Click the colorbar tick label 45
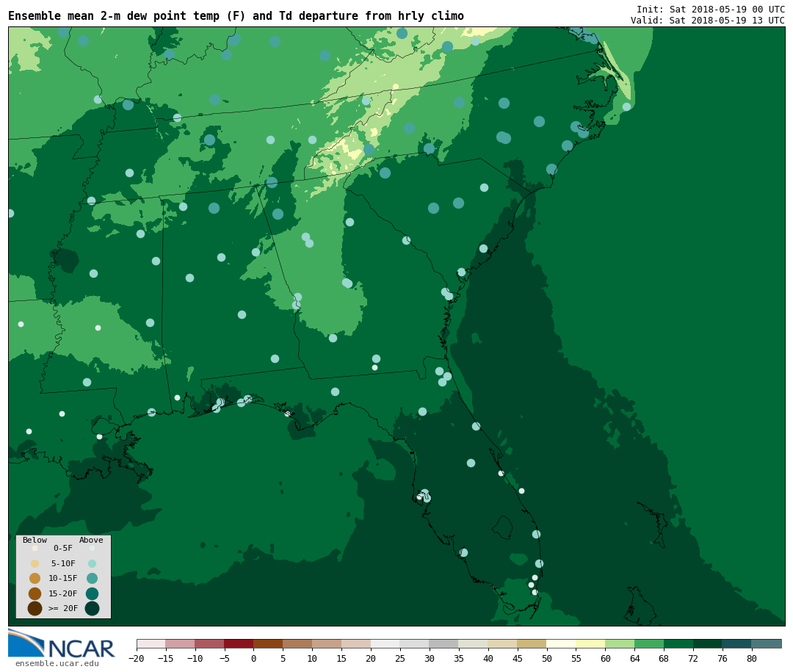 coord(517,658)
